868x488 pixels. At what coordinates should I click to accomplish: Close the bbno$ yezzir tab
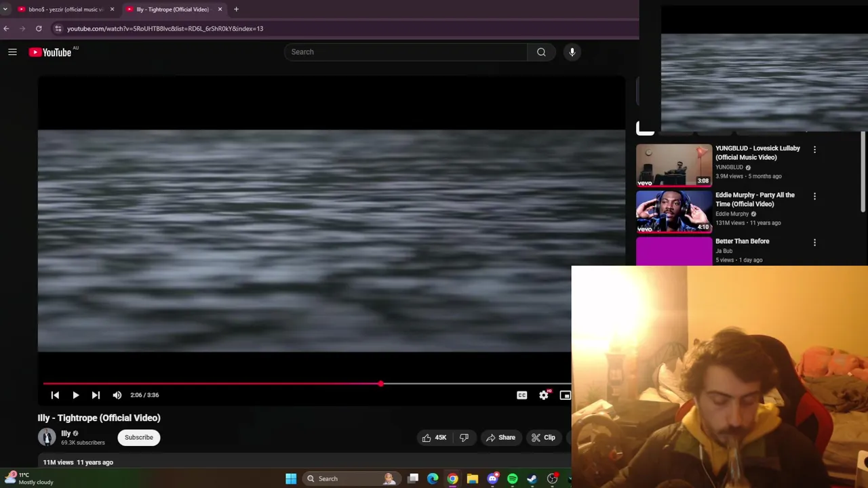tap(112, 9)
